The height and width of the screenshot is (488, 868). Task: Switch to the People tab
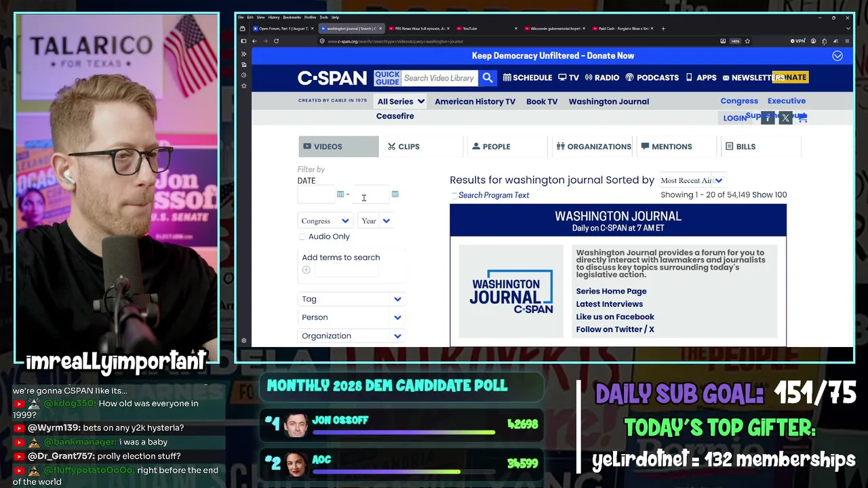[x=507, y=146]
